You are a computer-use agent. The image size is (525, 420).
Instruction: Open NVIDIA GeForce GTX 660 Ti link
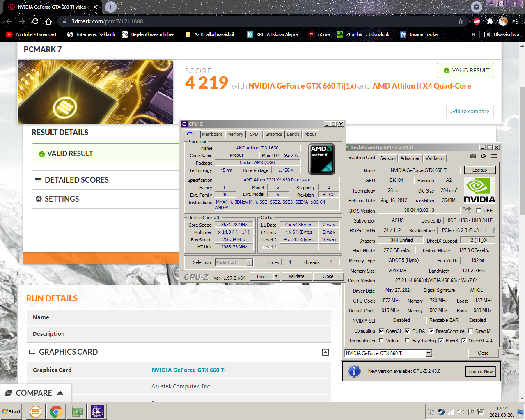[x=188, y=370]
